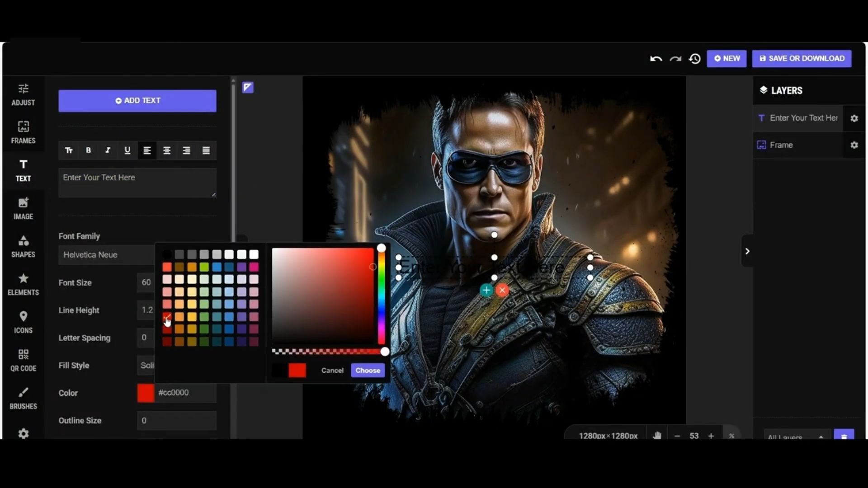
Task: Click the previous black preview swatch
Action: tap(280, 370)
